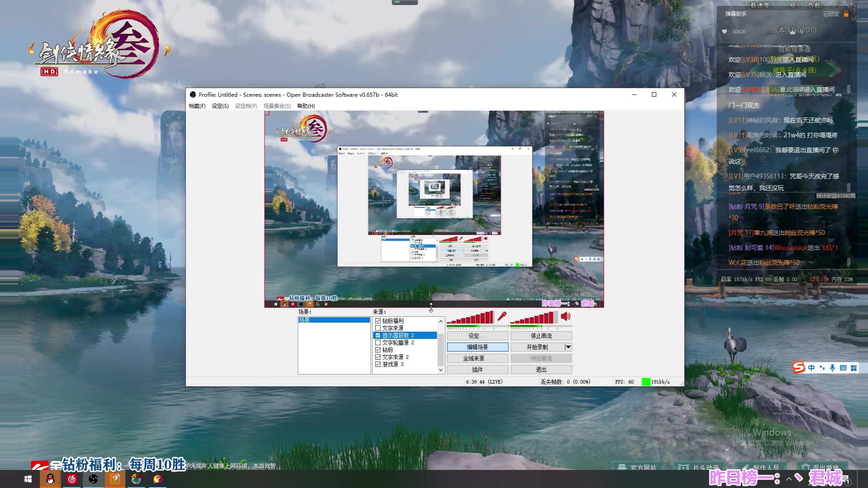The height and width of the screenshot is (488, 868).
Task: Toggle the 钻粉 source checkbox
Action: 378,350
